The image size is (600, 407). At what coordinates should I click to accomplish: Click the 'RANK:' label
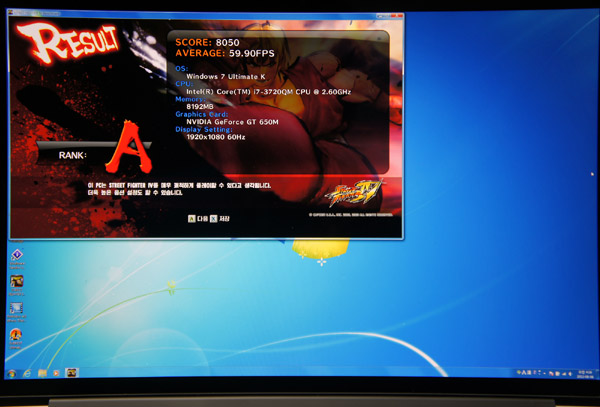pos(73,155)
